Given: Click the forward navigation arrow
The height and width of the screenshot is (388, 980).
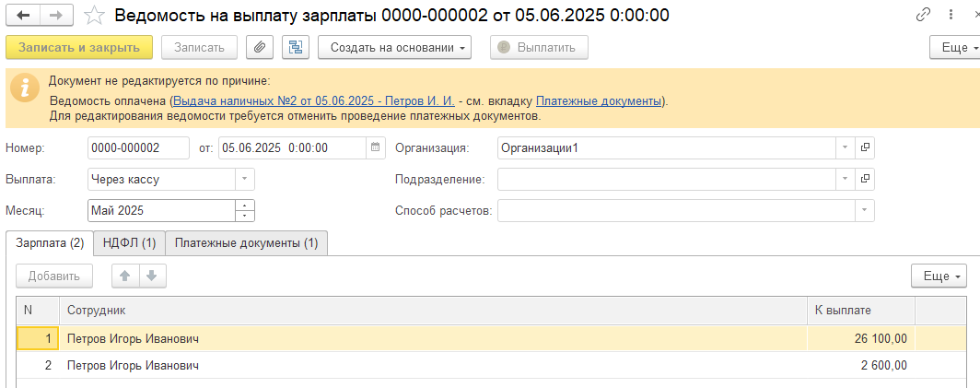Looking at the screenshot, I should (x=56, y=15).
